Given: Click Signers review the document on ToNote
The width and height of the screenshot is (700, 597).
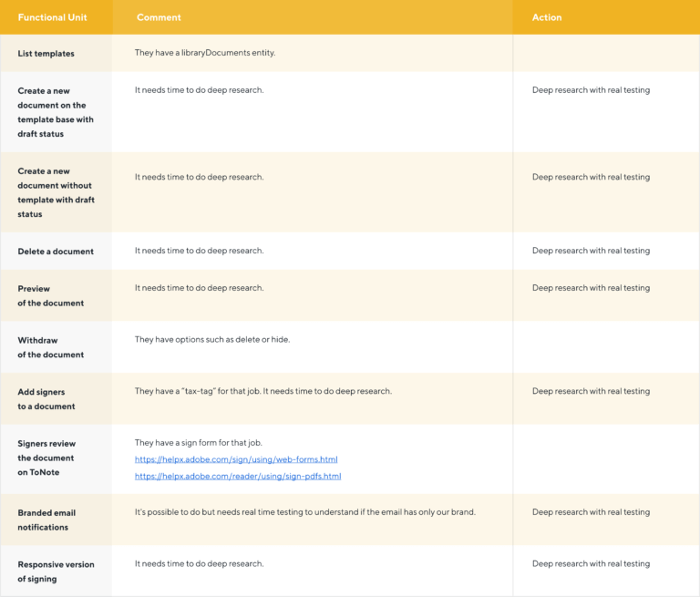Looking at the screenshot, I should coord(46,458).
